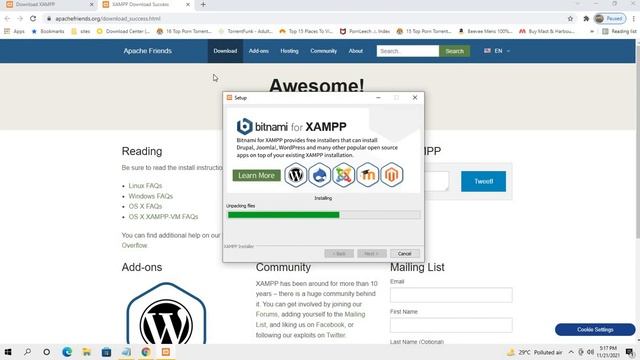
Task: Launch Microsoft Edge from taskbar
Action: (67, 352)
